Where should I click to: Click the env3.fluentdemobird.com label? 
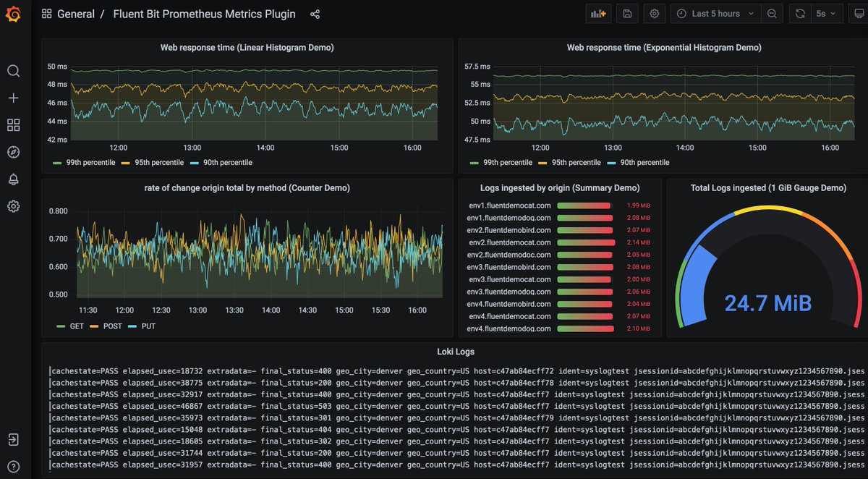[x=509, y=267]
